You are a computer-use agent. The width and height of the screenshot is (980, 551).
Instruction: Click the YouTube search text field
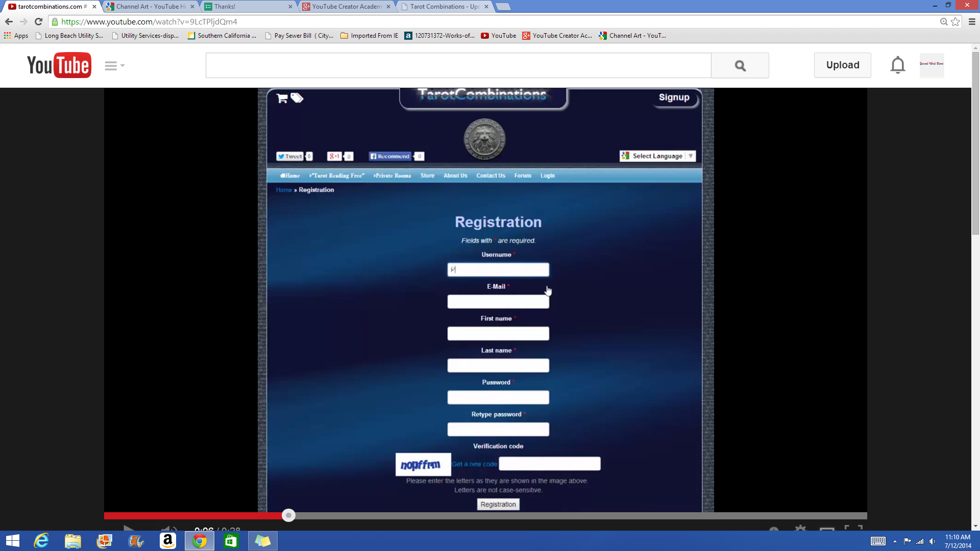tap(458, 65)
